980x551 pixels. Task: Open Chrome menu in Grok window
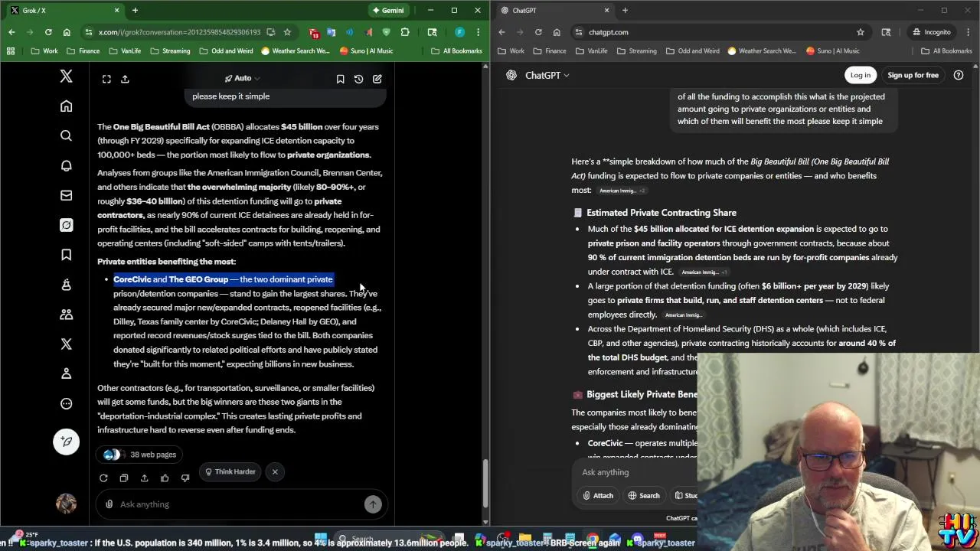[x=478, y=32]
